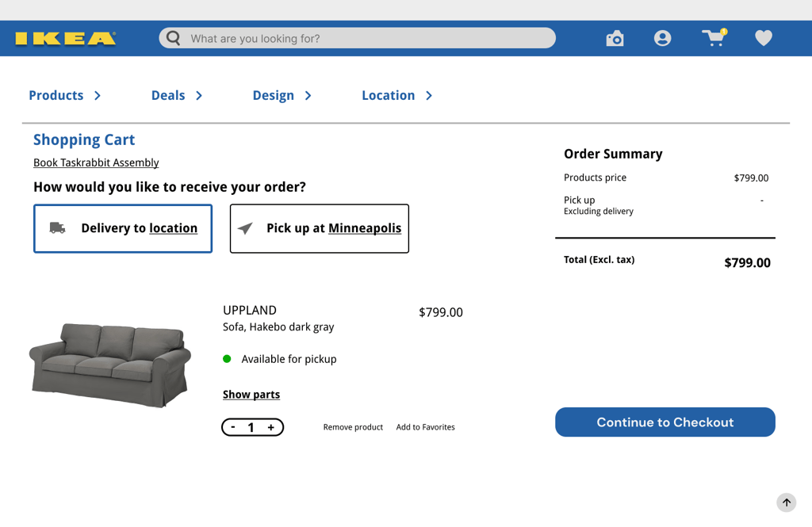812x527 pixels.
Task: Expand the Location menu chevron
Action: (x=429, y=95)
